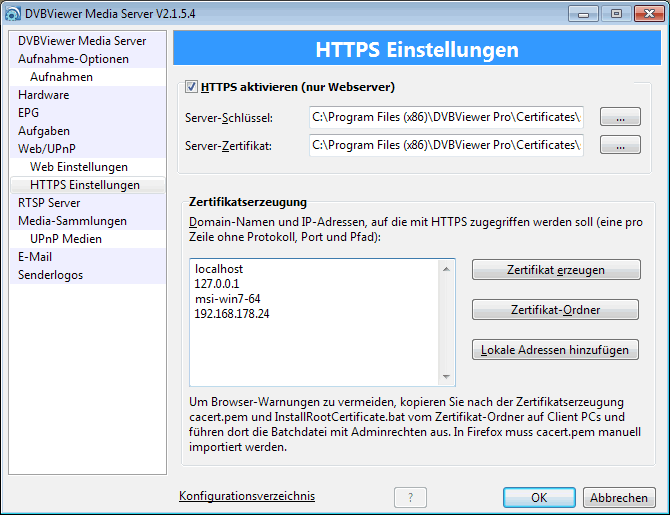Toggle the HTTPS aktivieren checkbox
Screen dimensions: 670x515
pos(191,87)
